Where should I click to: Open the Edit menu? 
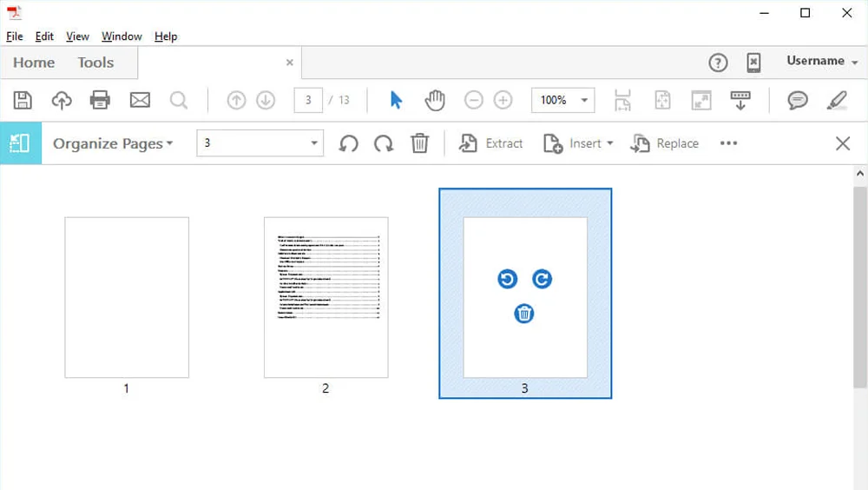pyautogui.click(x=44, y=36)
